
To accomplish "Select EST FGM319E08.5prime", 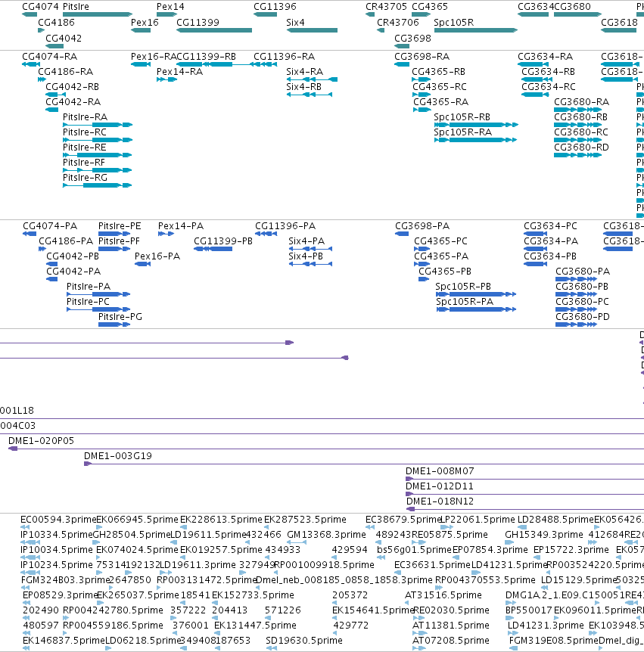I will (513, 648).
